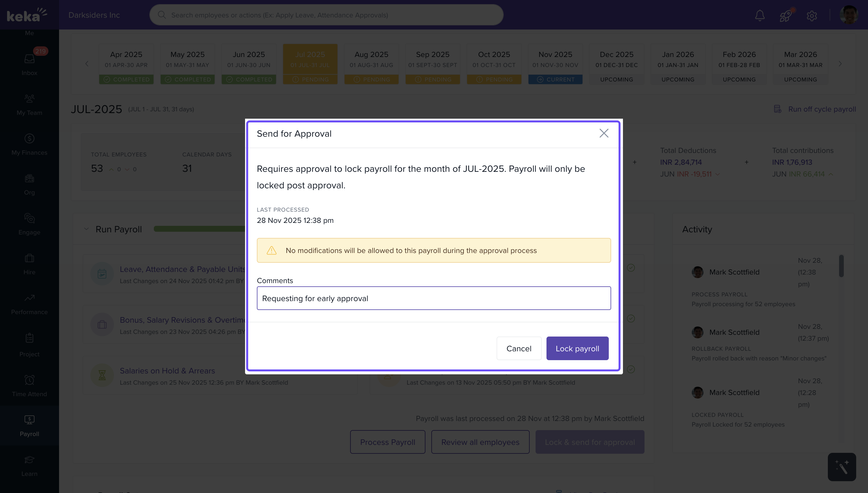Screen dimensions: 868x493
Task: Select the Aug 2025 payroll month tab
Action: 371,63
